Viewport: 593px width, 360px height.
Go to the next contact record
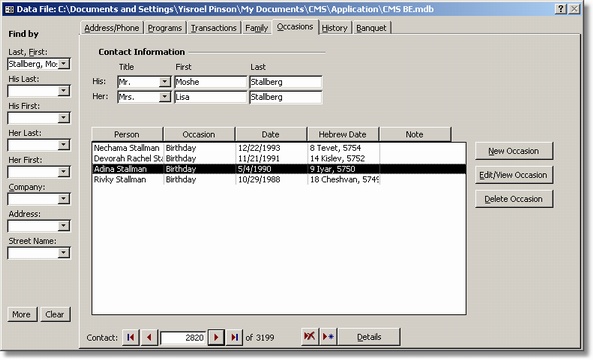[x=216, y=337]
